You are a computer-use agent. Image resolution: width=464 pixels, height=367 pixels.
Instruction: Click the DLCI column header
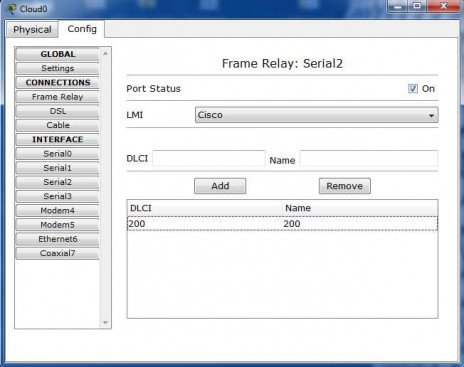(x=205, y=208)
